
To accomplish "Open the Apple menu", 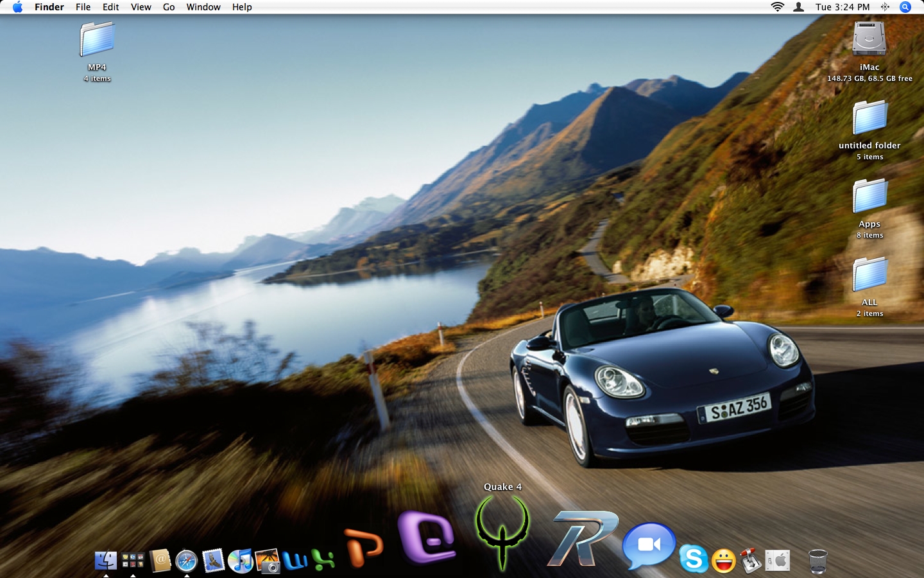I will [x=17, y=7].
